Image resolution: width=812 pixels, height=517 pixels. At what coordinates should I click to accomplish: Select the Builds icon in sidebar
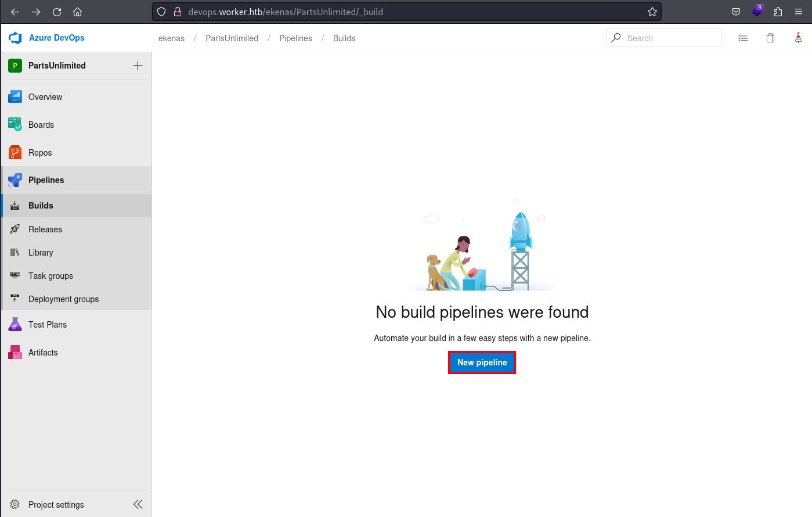coord(15,206)
